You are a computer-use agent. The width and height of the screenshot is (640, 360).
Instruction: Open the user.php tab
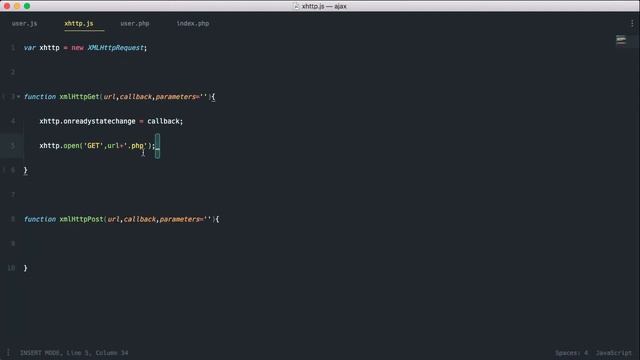pyautogui.click(x=135, y=24)
